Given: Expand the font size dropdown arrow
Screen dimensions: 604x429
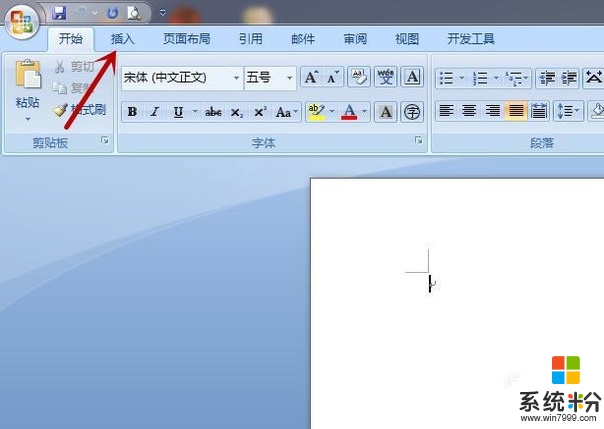Looking at the screenshot, I should pyautogui.click(x=289, y=78).
